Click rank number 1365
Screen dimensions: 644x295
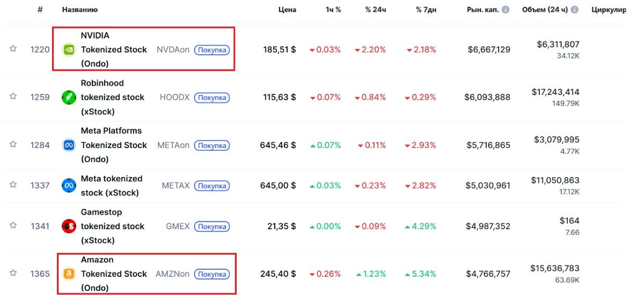(40, 274)
